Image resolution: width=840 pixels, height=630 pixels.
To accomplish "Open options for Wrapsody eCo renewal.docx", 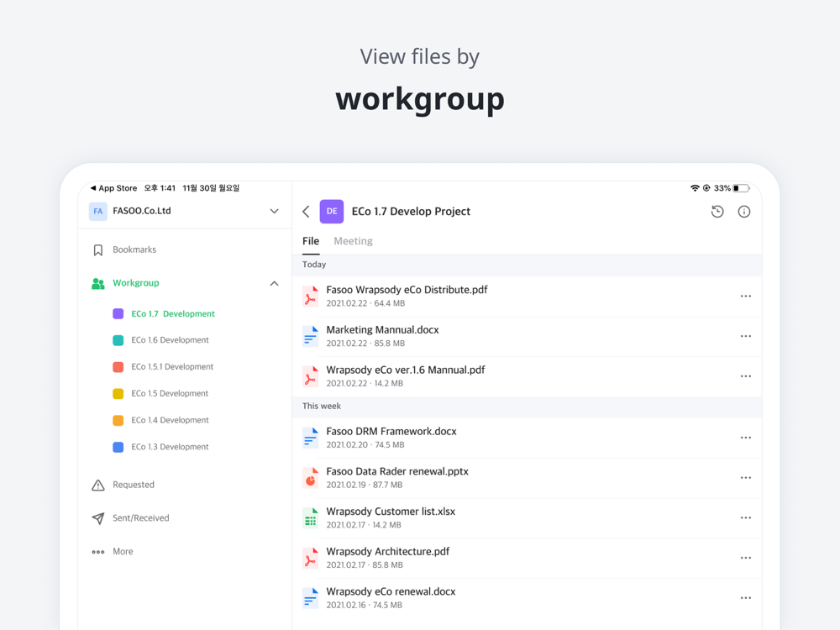I will tap(746, 598).
